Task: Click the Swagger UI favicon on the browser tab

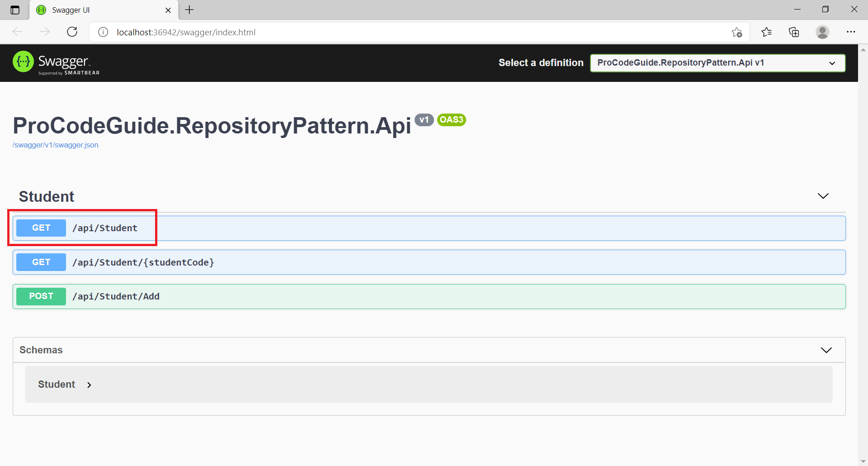Action: click(41, 10)
